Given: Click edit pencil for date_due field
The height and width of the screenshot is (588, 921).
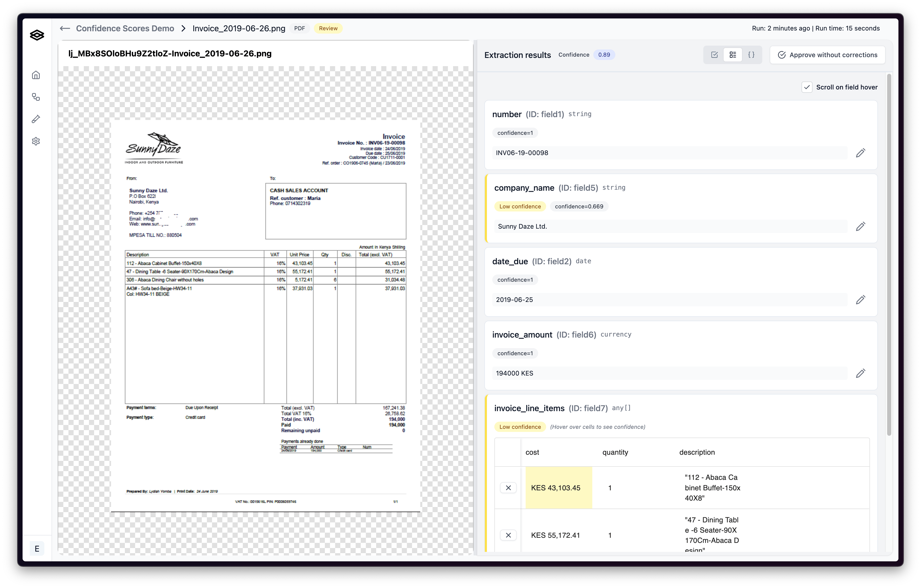Looking at the screenshot, I should pyautogui.click(x=860, y=300).
